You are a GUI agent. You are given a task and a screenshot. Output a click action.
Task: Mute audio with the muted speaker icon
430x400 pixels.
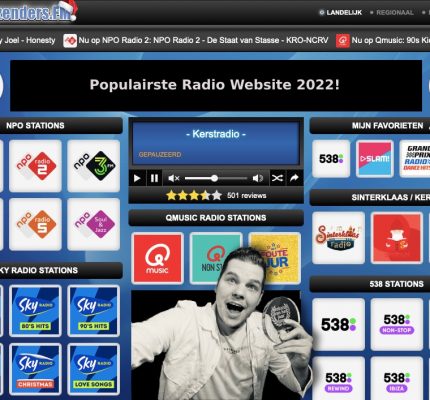pos(173,178)
